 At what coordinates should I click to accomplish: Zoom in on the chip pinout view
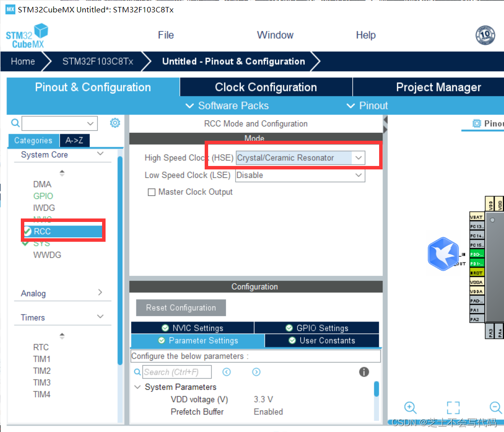click(410, 408)
